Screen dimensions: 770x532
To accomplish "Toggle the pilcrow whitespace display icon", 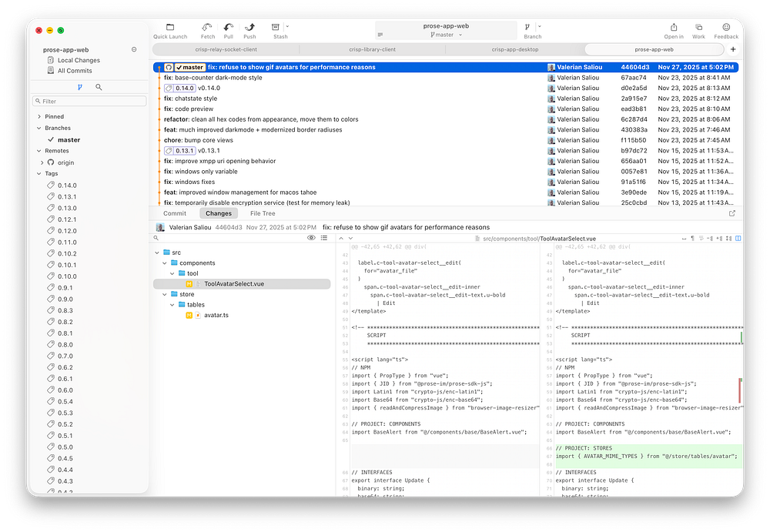I will coord(692,239).
